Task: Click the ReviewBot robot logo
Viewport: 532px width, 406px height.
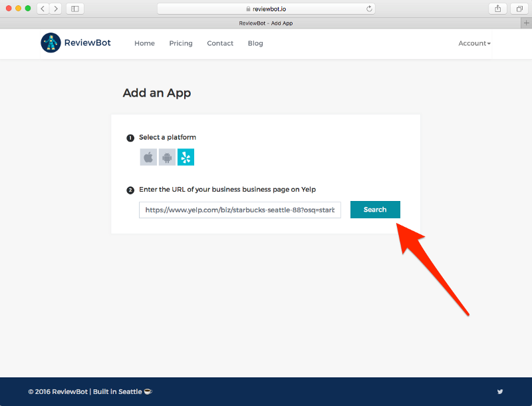Action: tap(51, 43)
